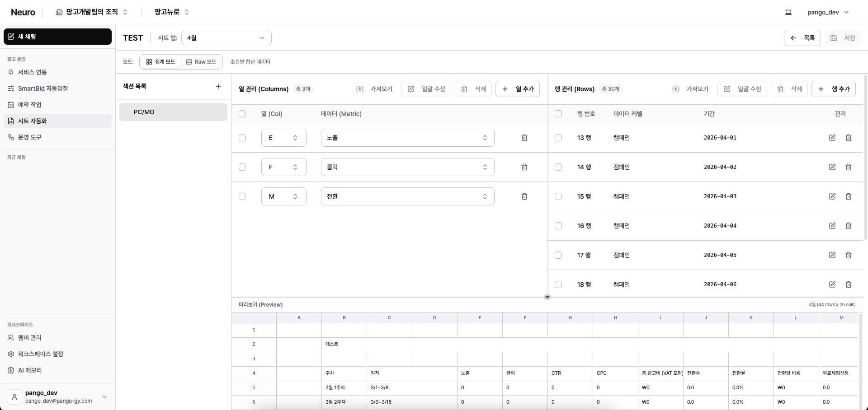Edit row 13 행 using pencil icon

(832, 138)
